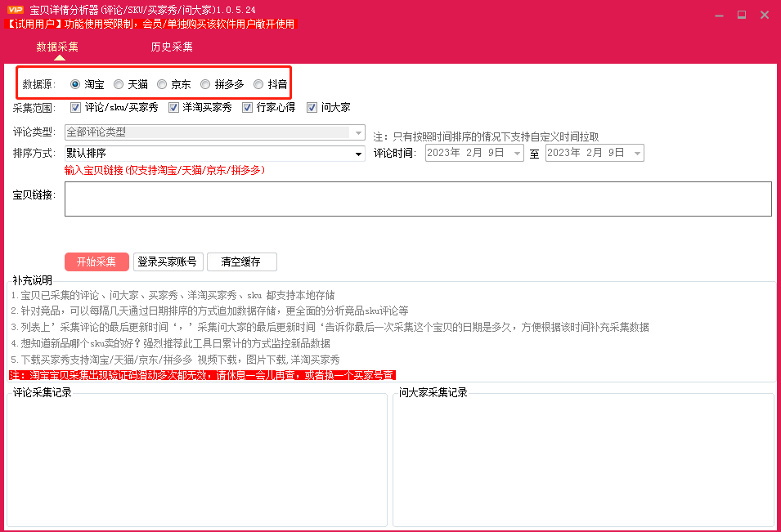This screenshot has height=532, width=781.
Task: Minimize the window
Action: 719,16
